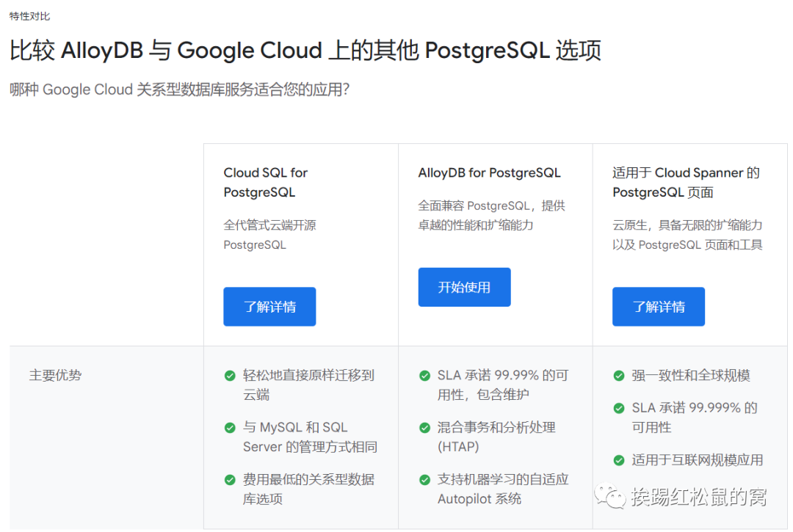Click checkmark icon beside 混合事务和分析处理 (HTAP)

[424, 428]
